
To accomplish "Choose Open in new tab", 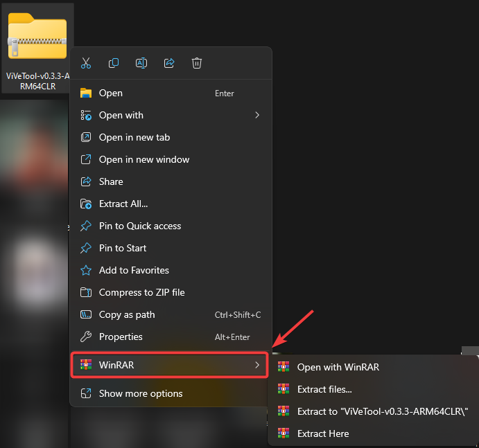I will pyautogui.click(x=171, y=137).
